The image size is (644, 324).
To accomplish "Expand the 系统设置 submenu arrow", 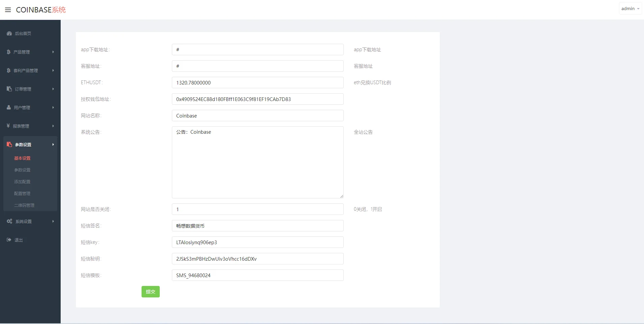I will [53, 221].
